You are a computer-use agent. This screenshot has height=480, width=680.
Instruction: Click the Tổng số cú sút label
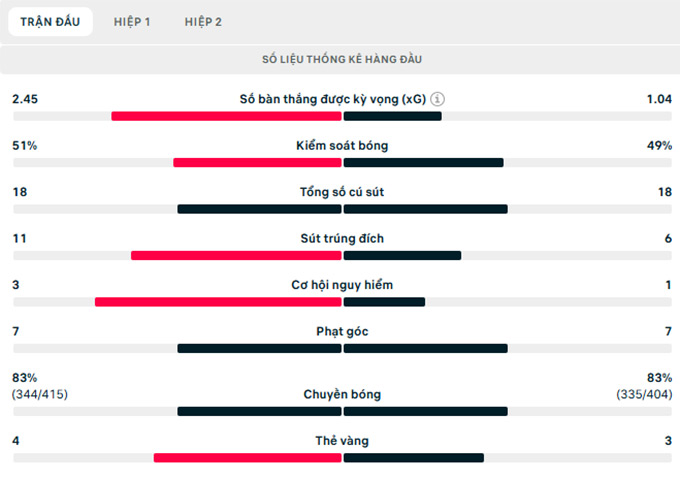point(342,192)
